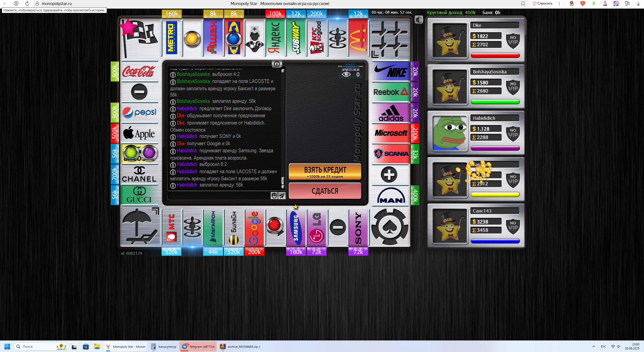Select the Яндекс property cell
This screenshot has width=644, height=352.
point(275,38)
